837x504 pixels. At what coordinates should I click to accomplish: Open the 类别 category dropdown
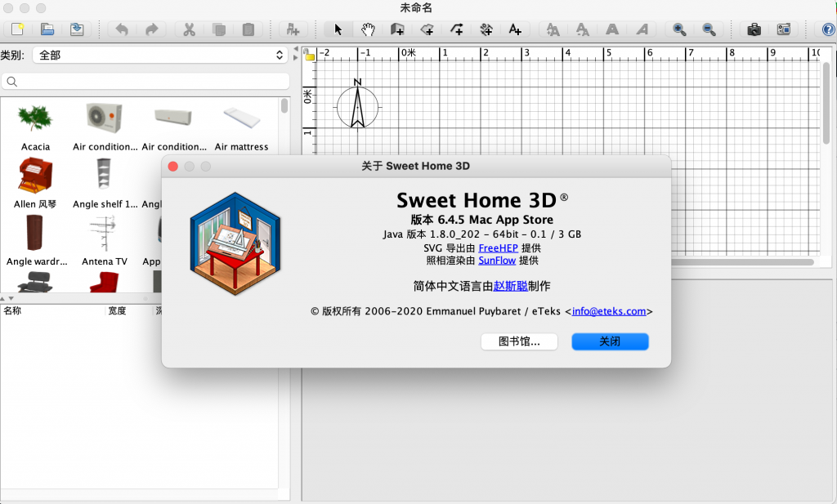(160, 55)
